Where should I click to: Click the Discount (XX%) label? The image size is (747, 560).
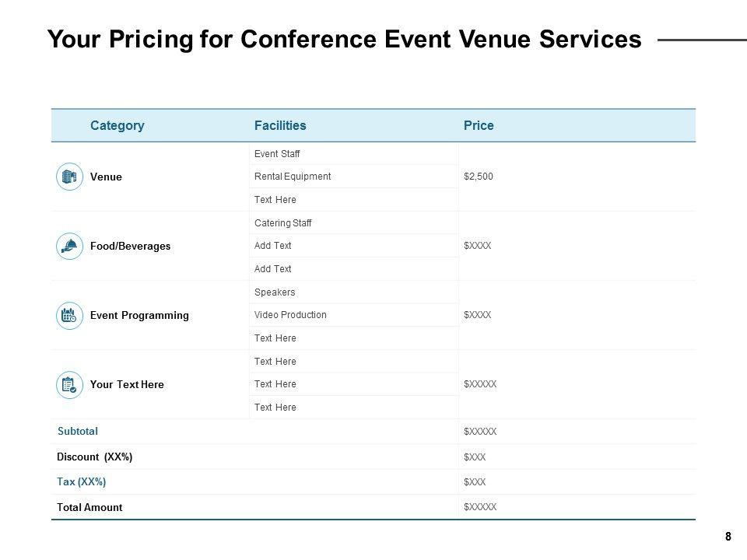(95, 457)
